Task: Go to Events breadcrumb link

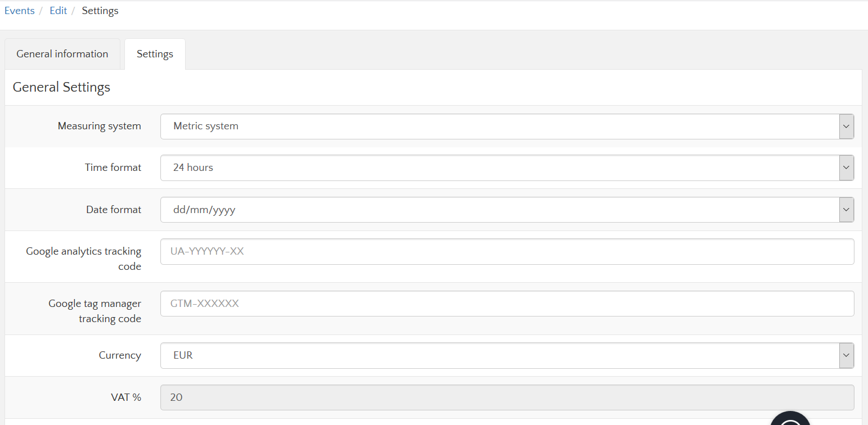Action: point(20,11)
